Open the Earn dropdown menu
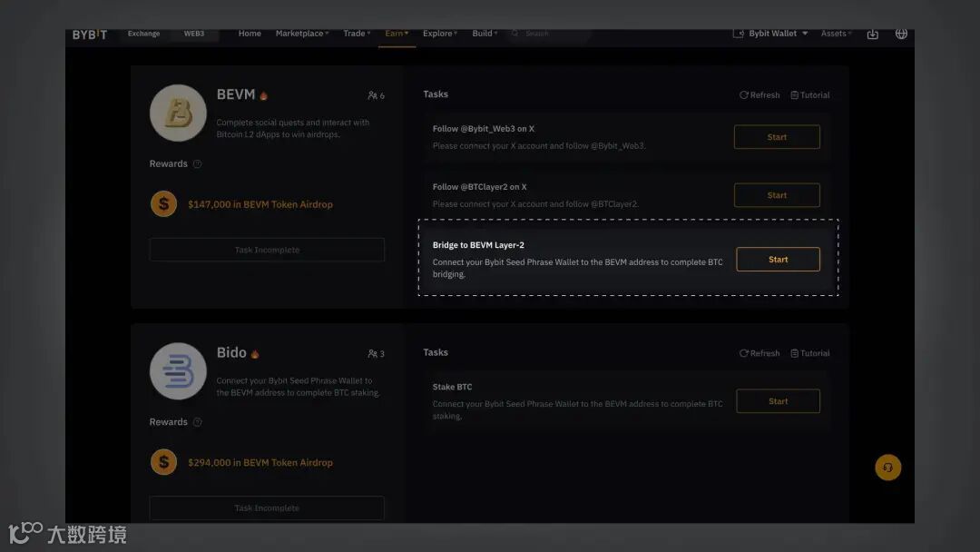The image size is (980, 552). 397,34
